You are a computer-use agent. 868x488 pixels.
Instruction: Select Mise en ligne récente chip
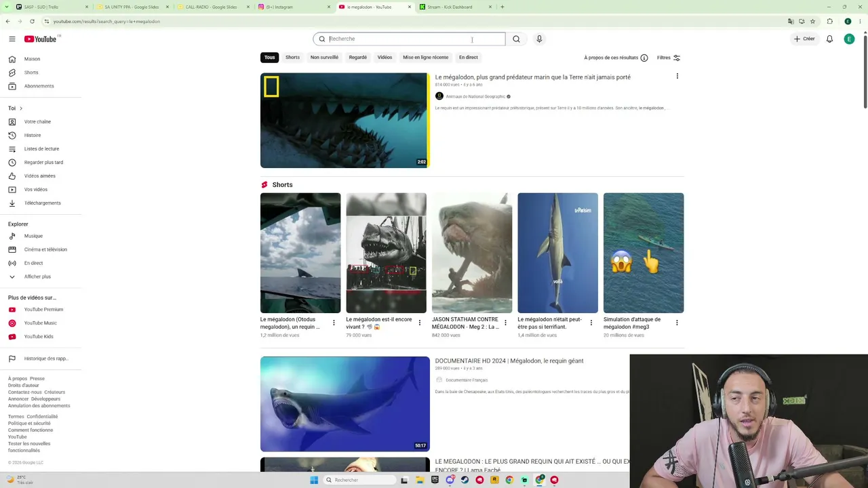pyautogui.click(x=426, y=58)
